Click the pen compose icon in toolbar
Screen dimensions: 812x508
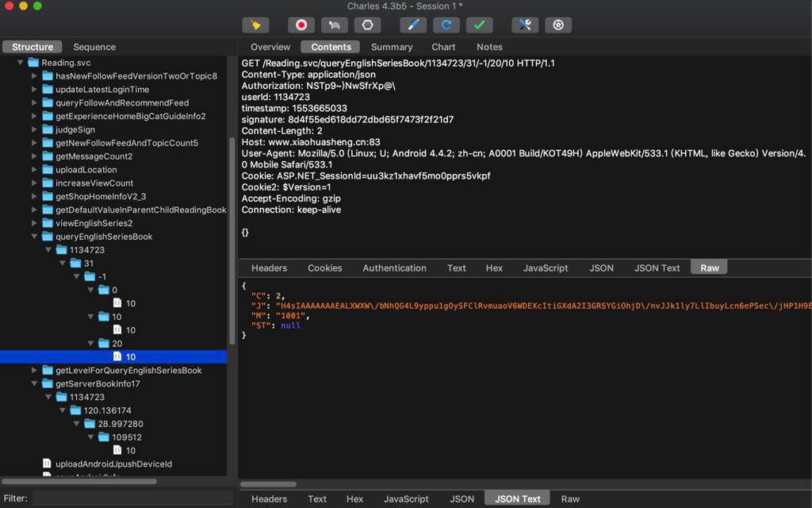(x=412, y=25)
